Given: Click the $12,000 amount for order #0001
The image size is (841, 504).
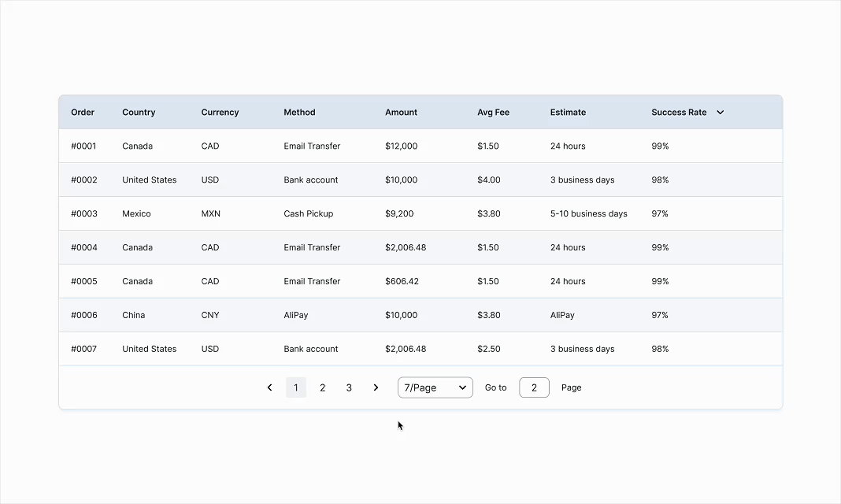Looking at the screenshot, I should [402, 146].
